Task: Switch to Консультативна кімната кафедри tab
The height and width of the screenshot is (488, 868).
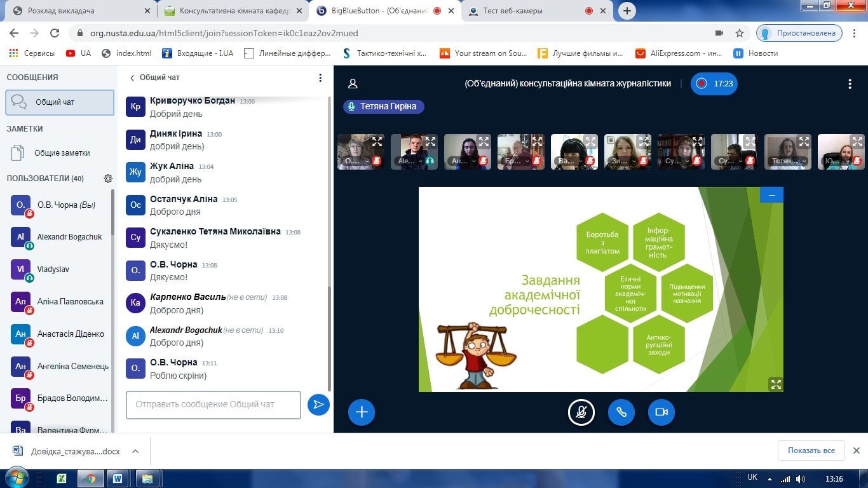Action: (233, 11)
